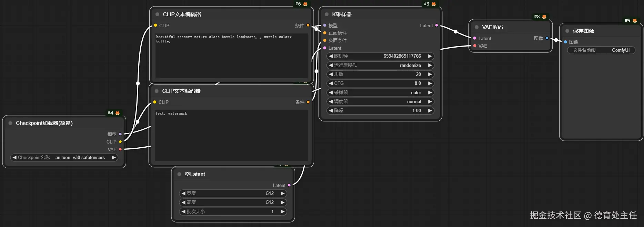Image resolution: width=644 pixels, height=227 pixels.
Task: Click the 文件名前缀 ComfyUI field
Action: coord(601,50)
